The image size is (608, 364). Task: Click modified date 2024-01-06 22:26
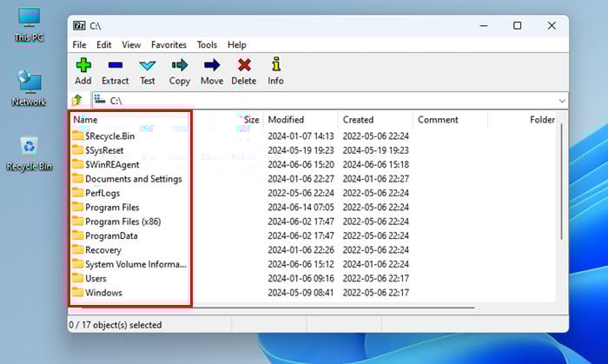point(301,250)
